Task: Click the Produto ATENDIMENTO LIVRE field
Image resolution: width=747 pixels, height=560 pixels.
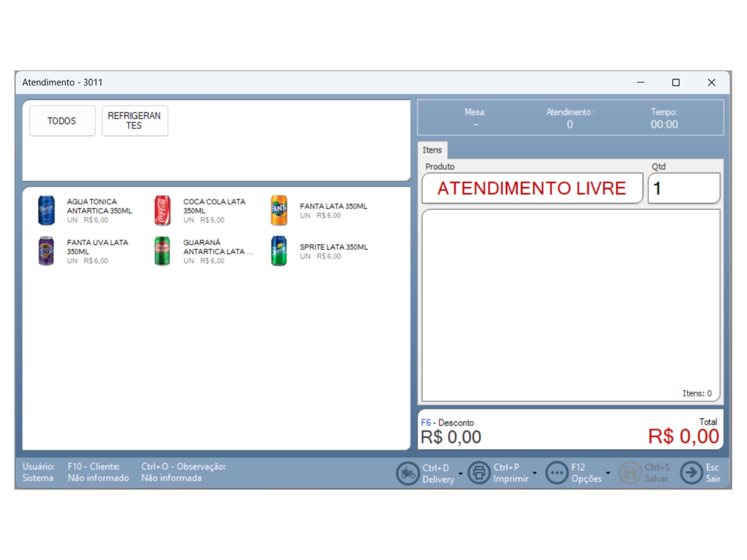Action: click(531, 188)
